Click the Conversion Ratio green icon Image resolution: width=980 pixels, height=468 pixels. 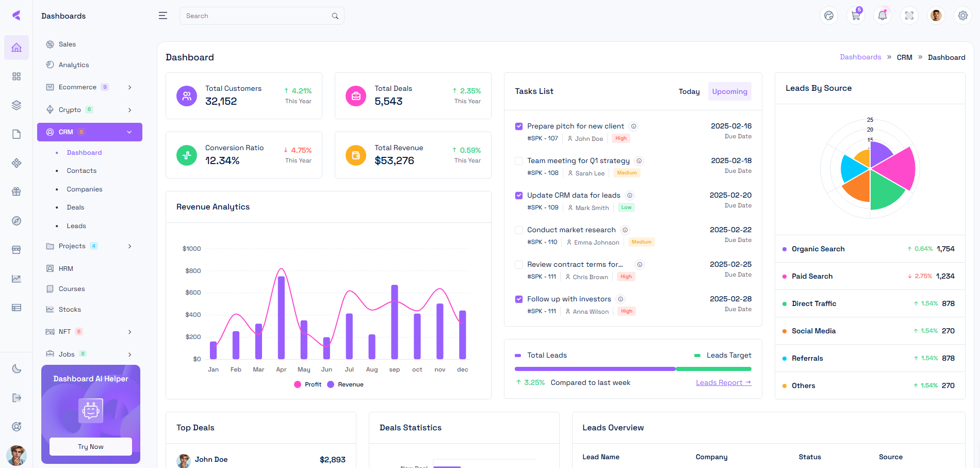point(187,155)
